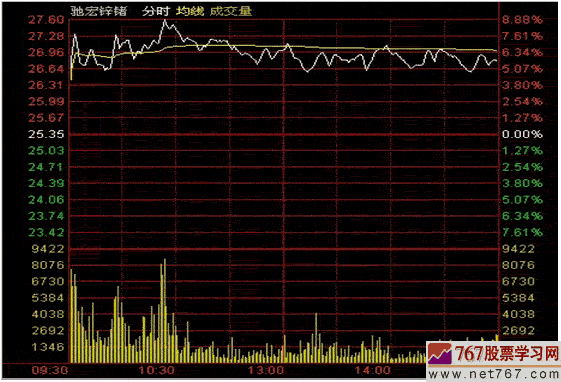The image size is (561, 382).
Task: Click the tallest volume bar near 10:30
Action: 165,310
